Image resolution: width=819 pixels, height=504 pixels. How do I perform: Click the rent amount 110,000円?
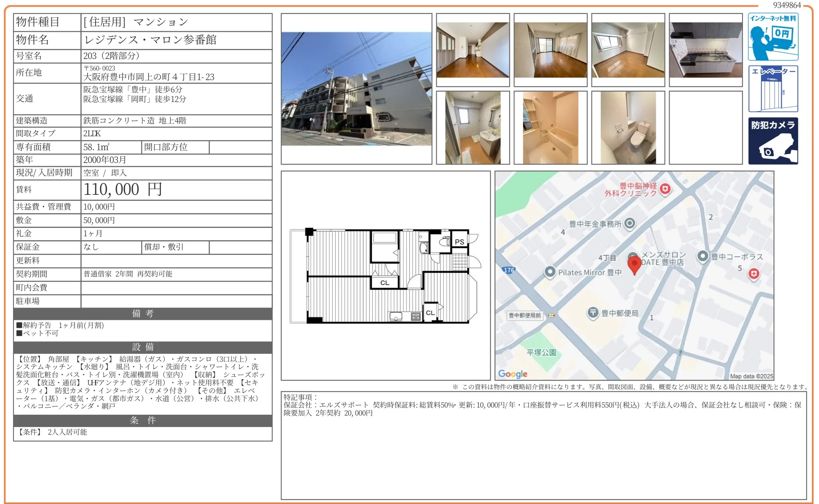point(123,190)
